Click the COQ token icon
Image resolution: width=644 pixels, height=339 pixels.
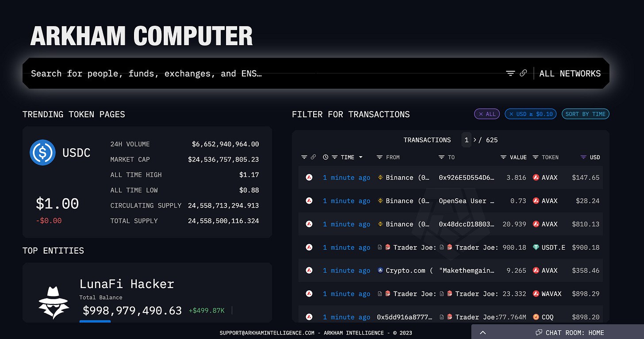point(536,317)
